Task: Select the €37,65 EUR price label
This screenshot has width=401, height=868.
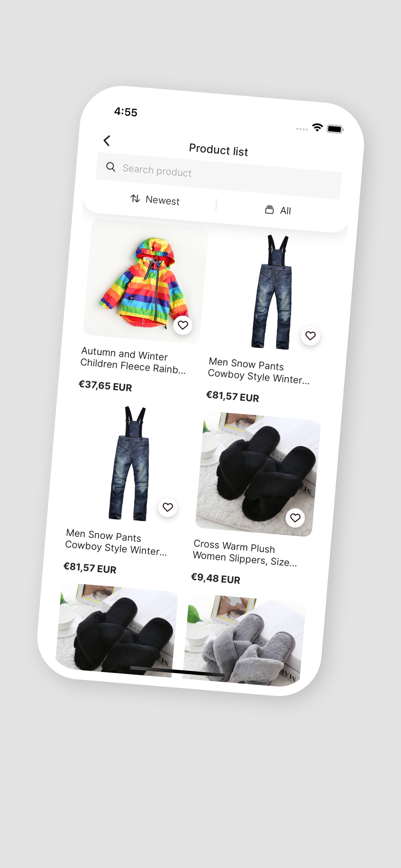Action: 105,386
